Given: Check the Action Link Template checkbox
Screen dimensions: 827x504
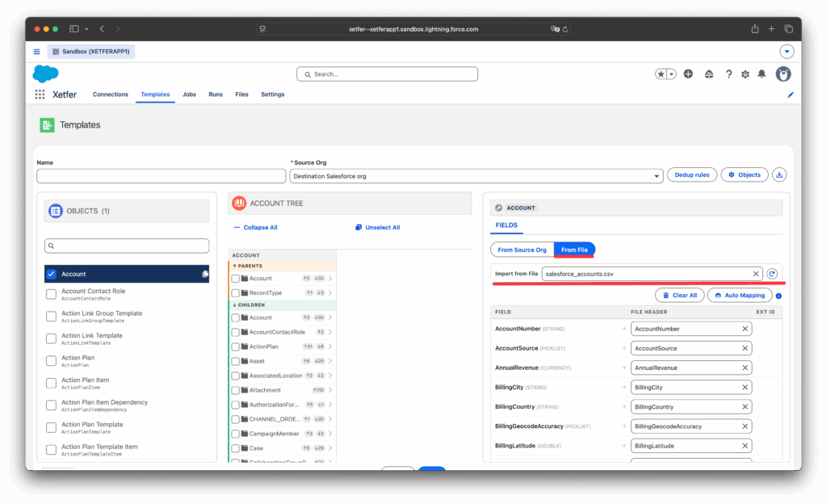Looking at the screenshot, I should coord(51,338).
